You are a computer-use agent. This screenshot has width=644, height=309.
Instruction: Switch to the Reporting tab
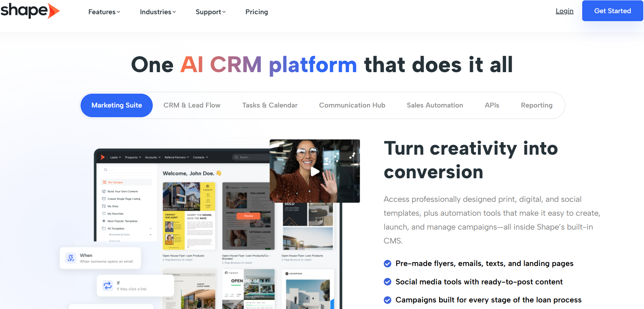536,105
